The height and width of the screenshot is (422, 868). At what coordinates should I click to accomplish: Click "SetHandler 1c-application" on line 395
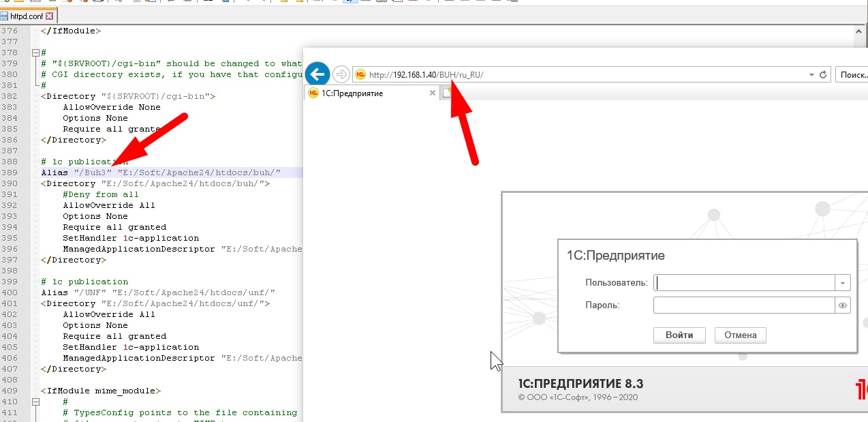[x=131, y=238]
